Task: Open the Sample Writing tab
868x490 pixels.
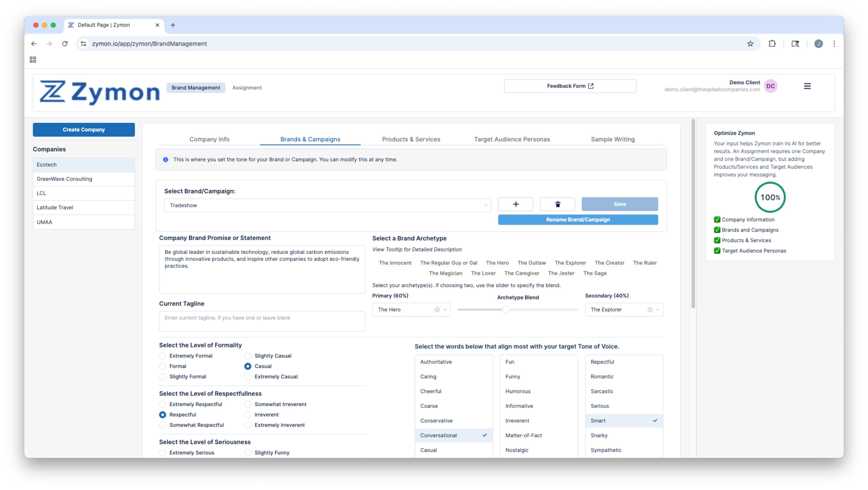Action: point(613,139)
